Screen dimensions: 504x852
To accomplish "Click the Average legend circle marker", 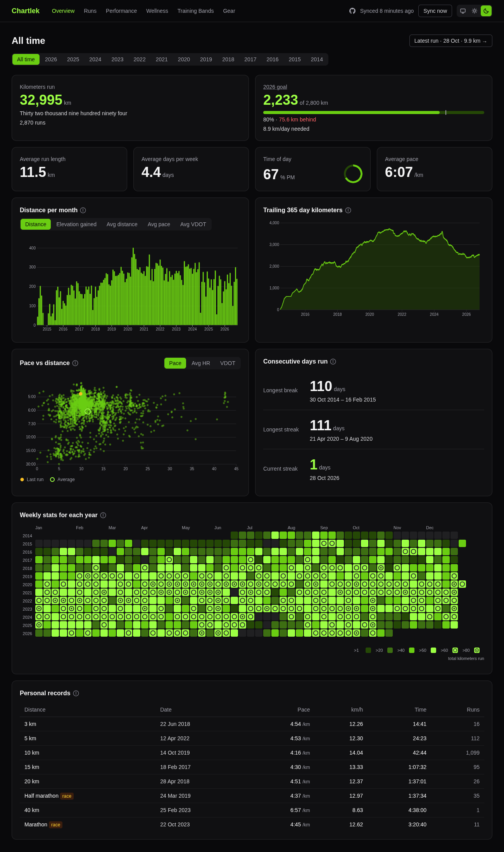I will 52,480.
